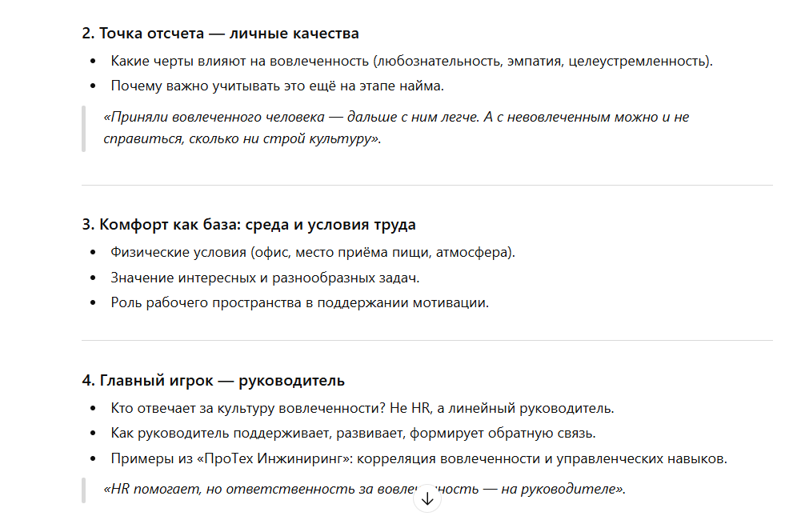Screen dimensions: 793x532
Task: Click the bullet "Значение интересных и разнообразных задач"
Action: (265, 278)
